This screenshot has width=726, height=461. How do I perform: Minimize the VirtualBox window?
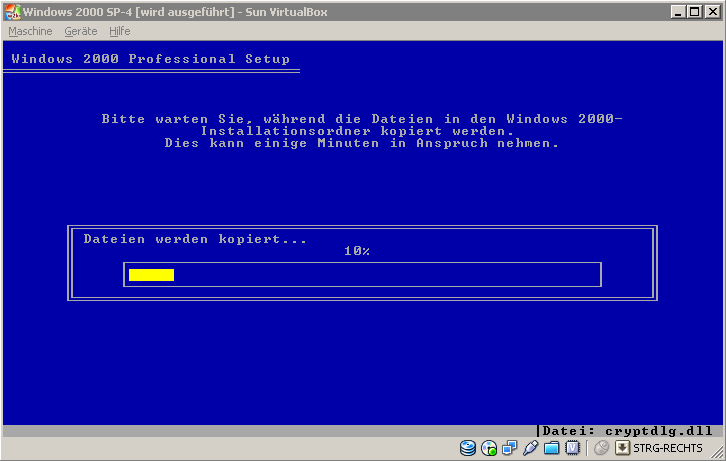pos(679,12)
